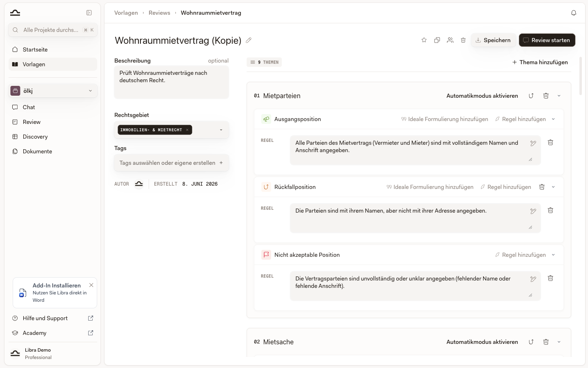Add a rule to Ausgangsposition
This screenshot has width=588, height=368.
pyautogui.click(x=520, y=119)
